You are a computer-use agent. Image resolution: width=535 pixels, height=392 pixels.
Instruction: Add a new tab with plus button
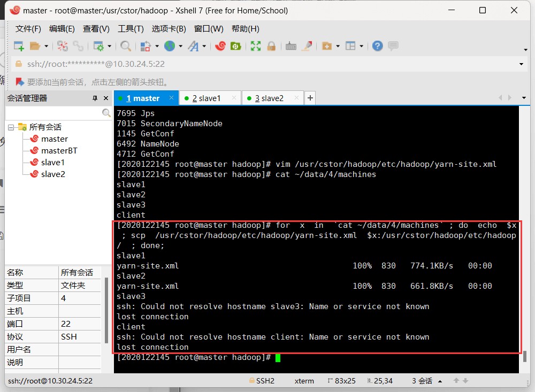[x=310, y=98]
